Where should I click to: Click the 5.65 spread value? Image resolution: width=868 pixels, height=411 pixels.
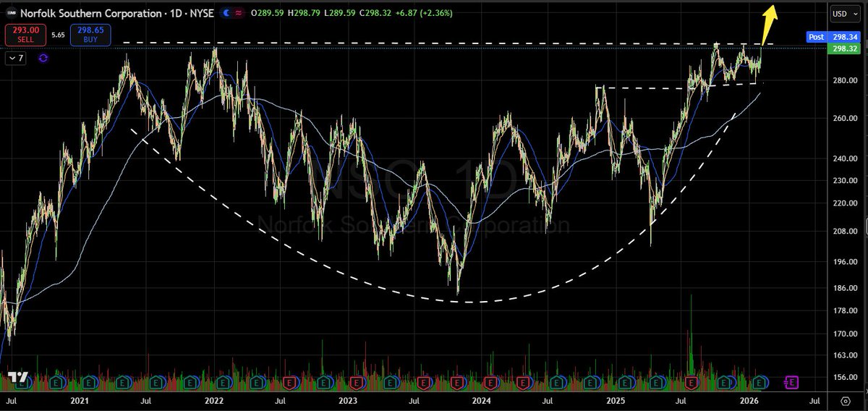tap(59, 33)
